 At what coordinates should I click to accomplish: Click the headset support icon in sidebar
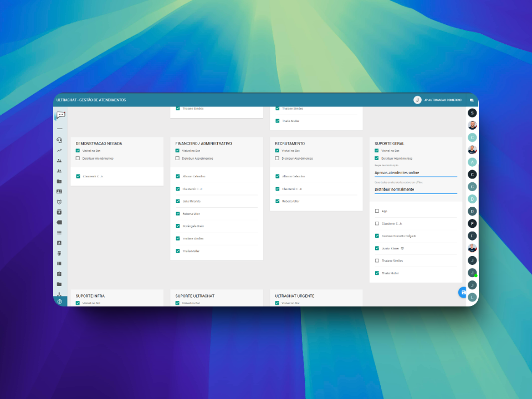[x=59, y=140]
